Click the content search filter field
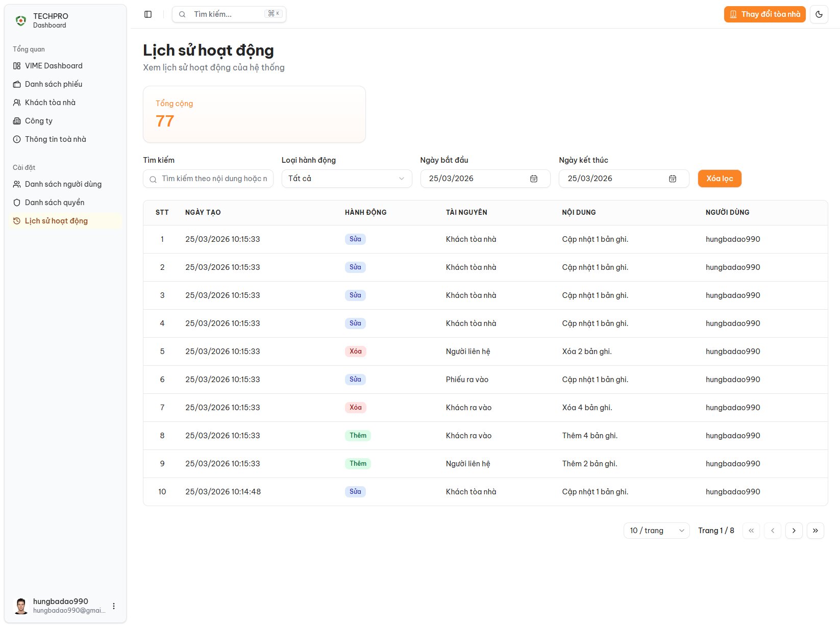Viewport: 840px width, 627px height. click(214, 179)
